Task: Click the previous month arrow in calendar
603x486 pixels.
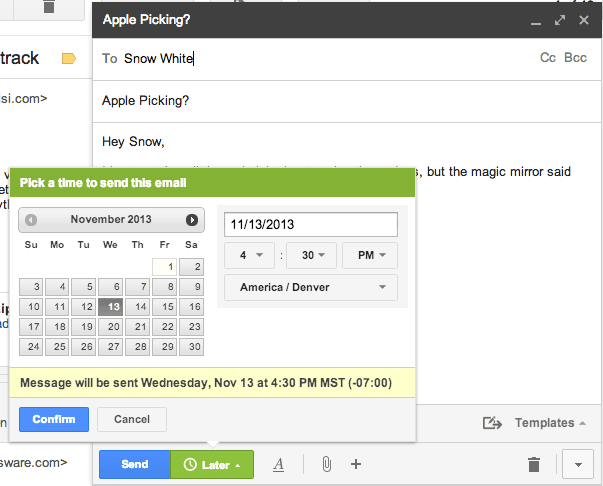Action: click(x=31, y=220)
